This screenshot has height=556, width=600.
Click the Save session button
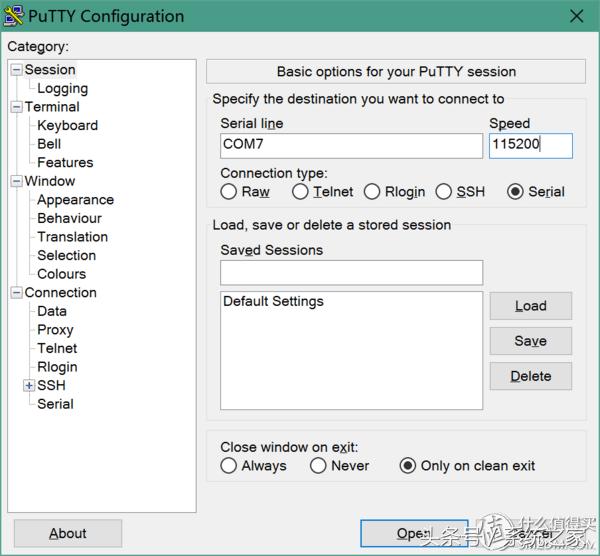point(531,341)
